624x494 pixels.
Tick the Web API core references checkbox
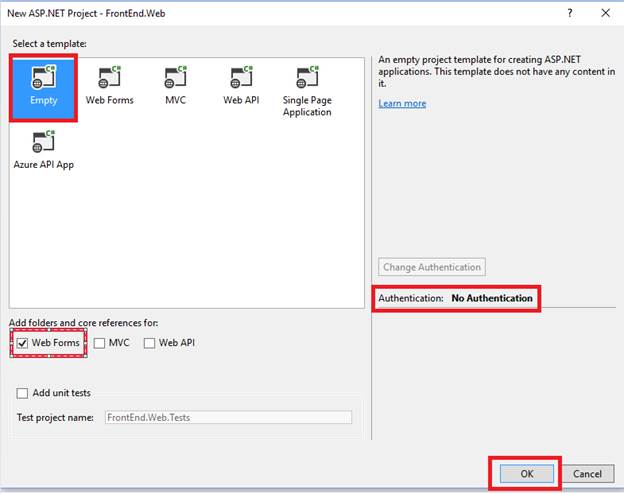pyautogui.click(x=149, y=343)
